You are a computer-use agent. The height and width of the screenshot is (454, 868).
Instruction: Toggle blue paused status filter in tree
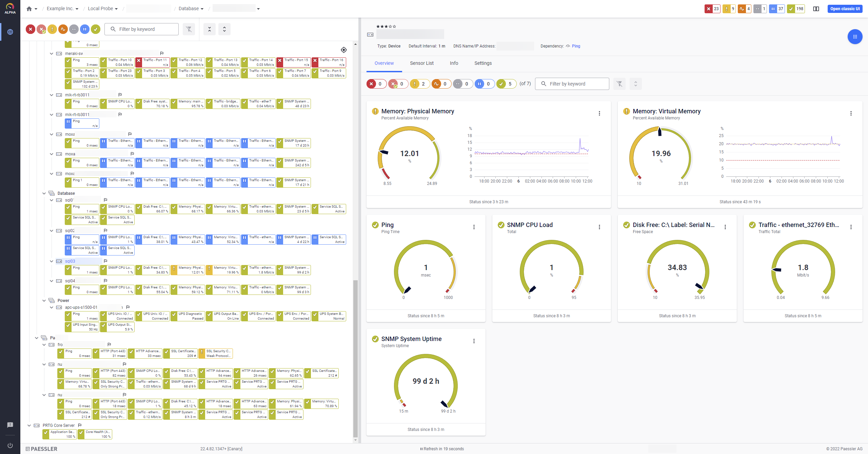coord(85,29)
